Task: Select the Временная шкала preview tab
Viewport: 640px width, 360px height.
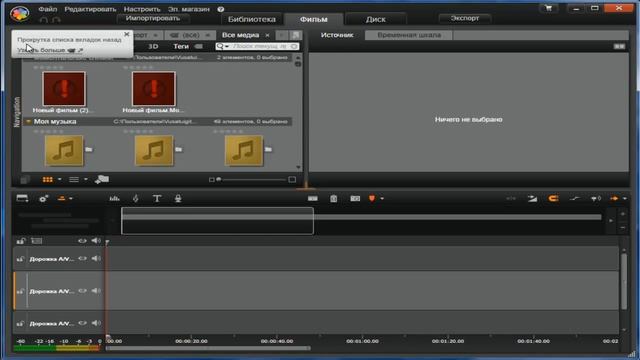Action: [x=409, y=35]
